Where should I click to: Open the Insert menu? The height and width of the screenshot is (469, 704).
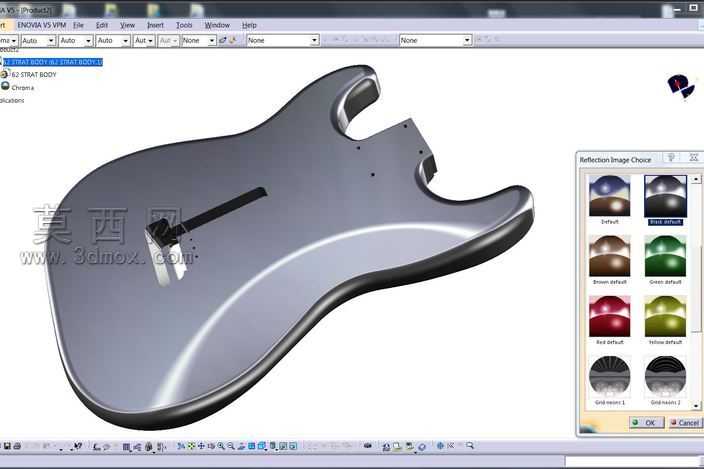tap(155, 25)
